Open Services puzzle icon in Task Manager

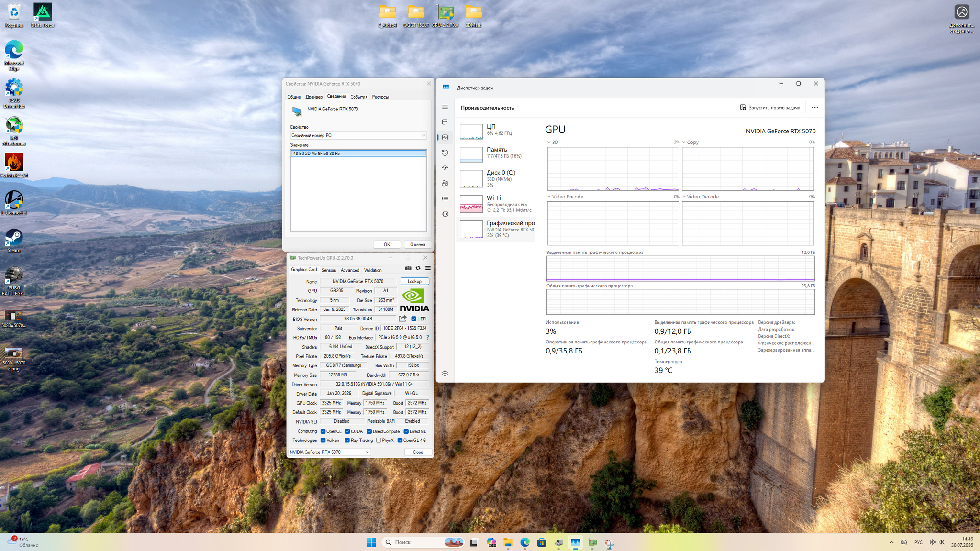[x=445, y=214]
